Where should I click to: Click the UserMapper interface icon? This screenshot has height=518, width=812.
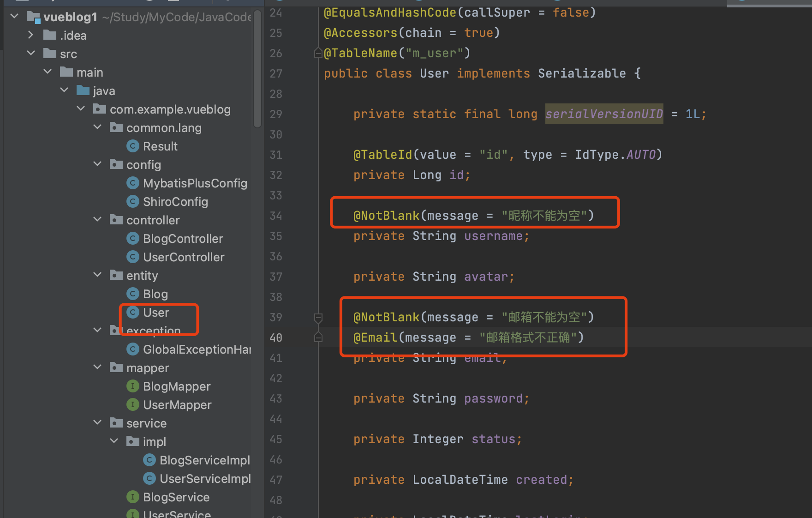tap(133, 405)
